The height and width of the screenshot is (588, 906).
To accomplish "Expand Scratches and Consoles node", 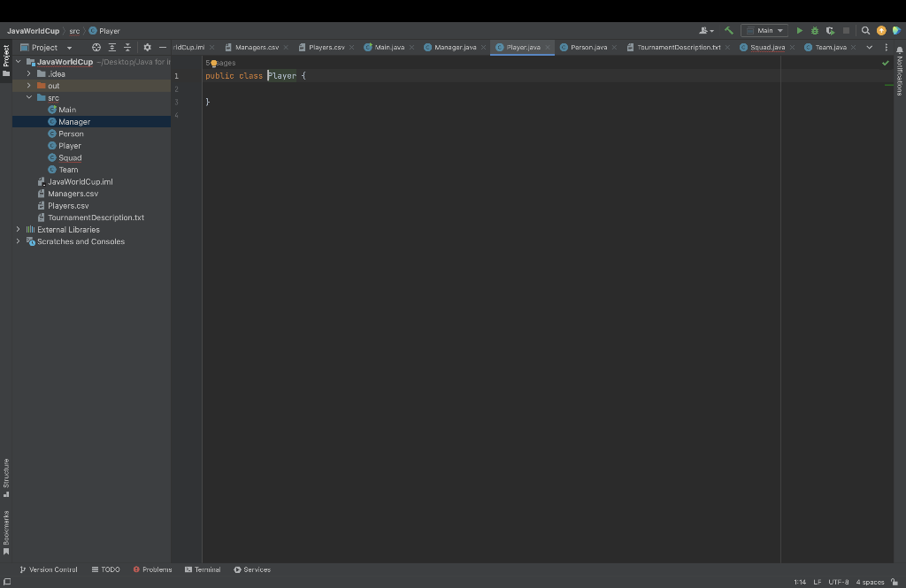I will pyautogui.click(x=17, y=241).
